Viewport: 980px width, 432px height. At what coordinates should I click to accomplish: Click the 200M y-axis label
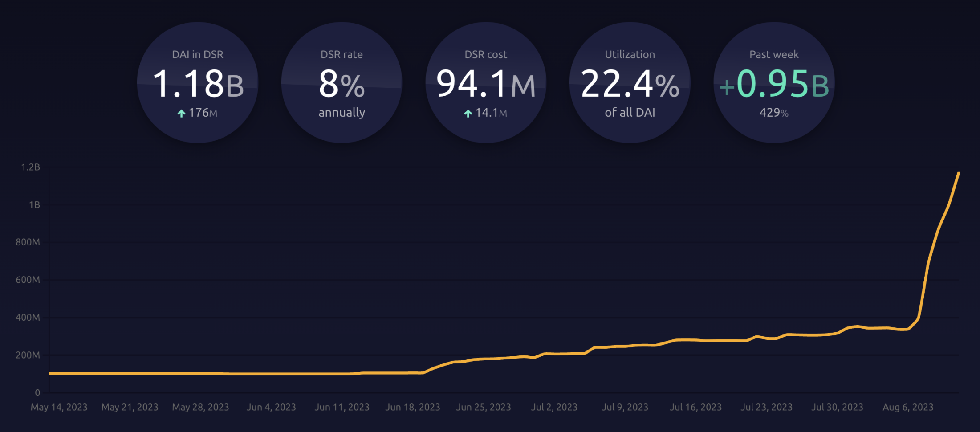(x=28, y=355)
